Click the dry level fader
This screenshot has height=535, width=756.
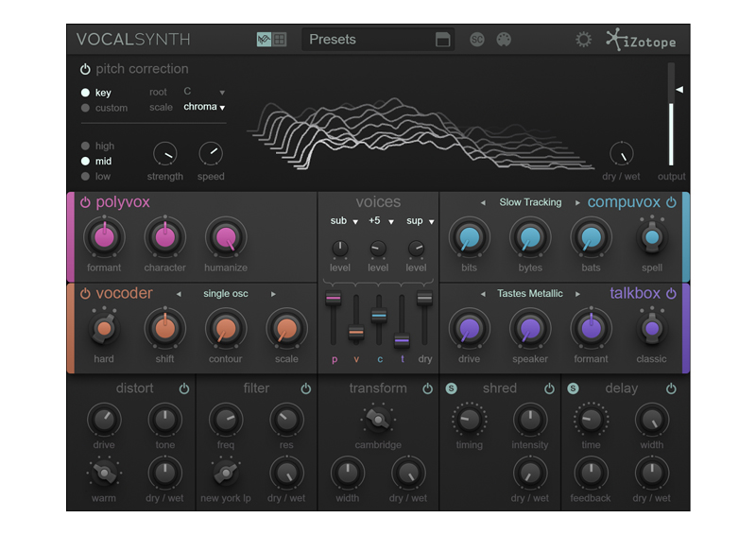424,298
